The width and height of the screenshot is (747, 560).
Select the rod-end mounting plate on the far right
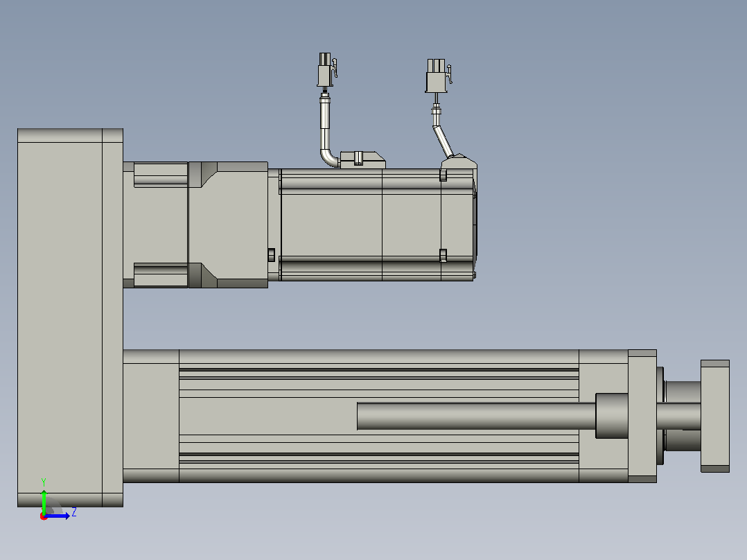pyautogui.click(x=714, y=416)
